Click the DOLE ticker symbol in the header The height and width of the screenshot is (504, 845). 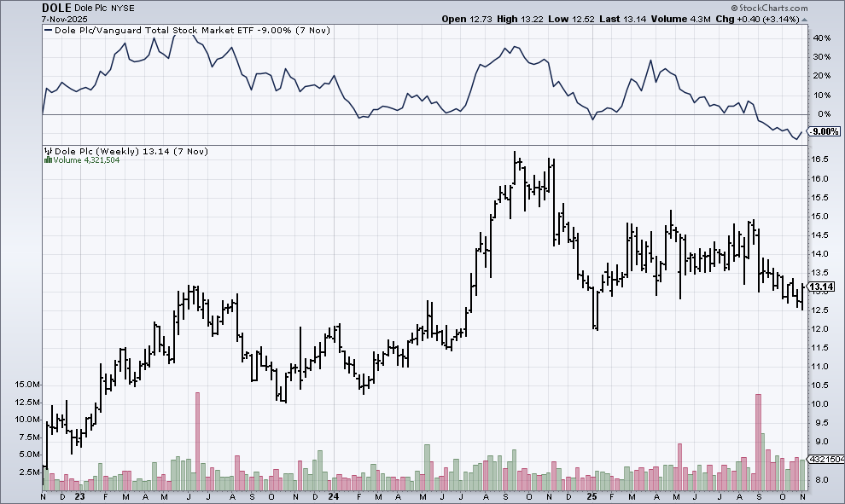click(56, 8)
